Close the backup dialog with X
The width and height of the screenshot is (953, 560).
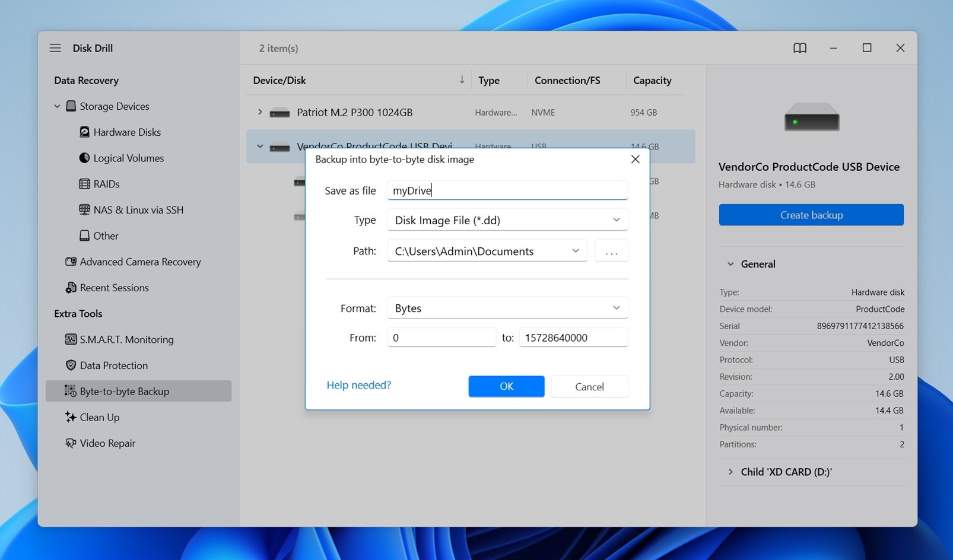coord(635,159)
